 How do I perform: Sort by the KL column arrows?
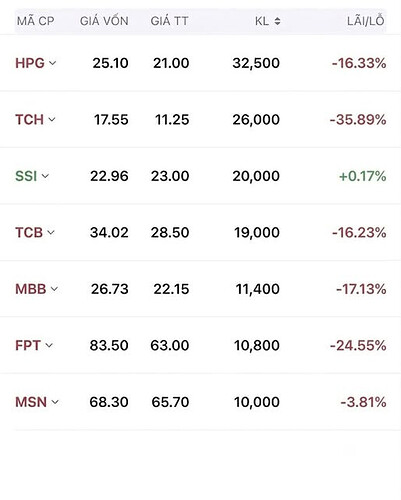277,21
